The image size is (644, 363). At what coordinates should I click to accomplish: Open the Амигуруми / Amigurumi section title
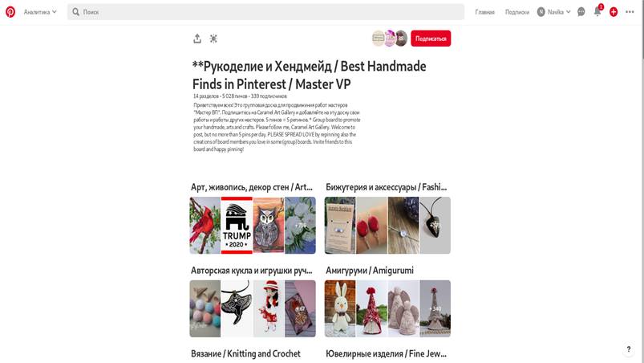[370, 270]
